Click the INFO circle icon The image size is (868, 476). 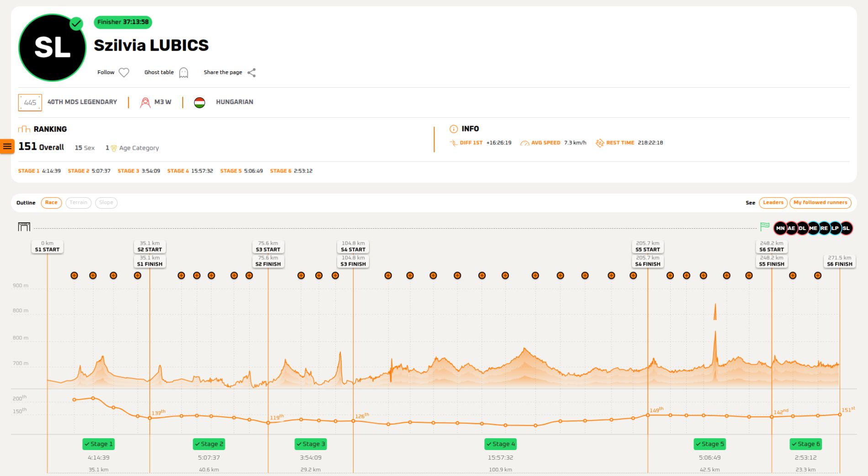(453, 129)
